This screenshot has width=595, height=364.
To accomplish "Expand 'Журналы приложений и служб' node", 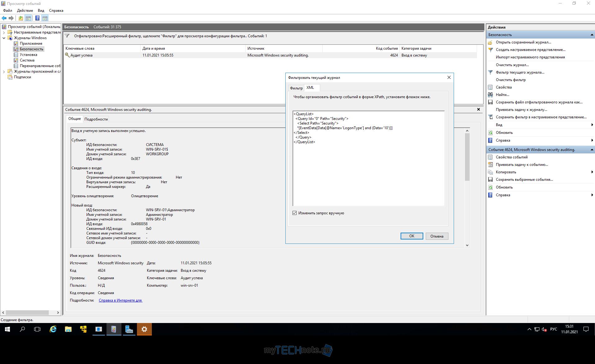I will point(4,71).
